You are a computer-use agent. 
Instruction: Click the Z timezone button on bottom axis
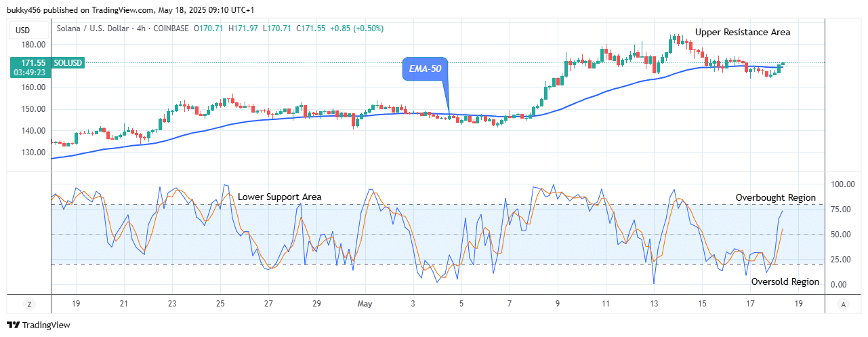(x=29, y=304)
